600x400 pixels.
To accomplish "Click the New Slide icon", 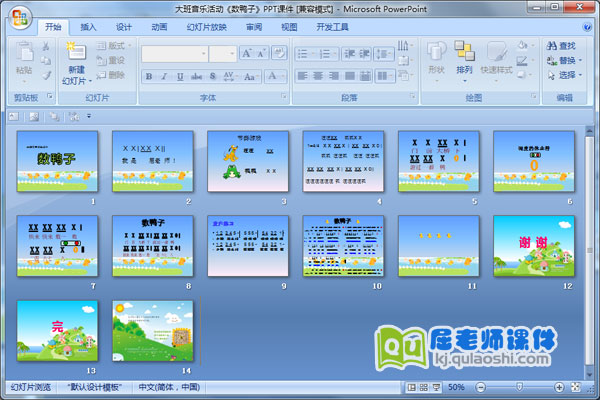I will [76, 52].
